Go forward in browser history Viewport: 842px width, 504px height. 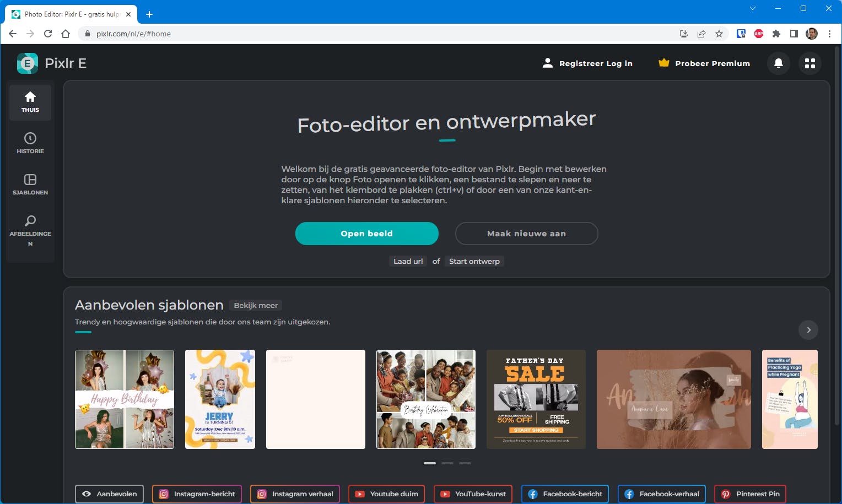pyautogui.click(x=30, y=34)
